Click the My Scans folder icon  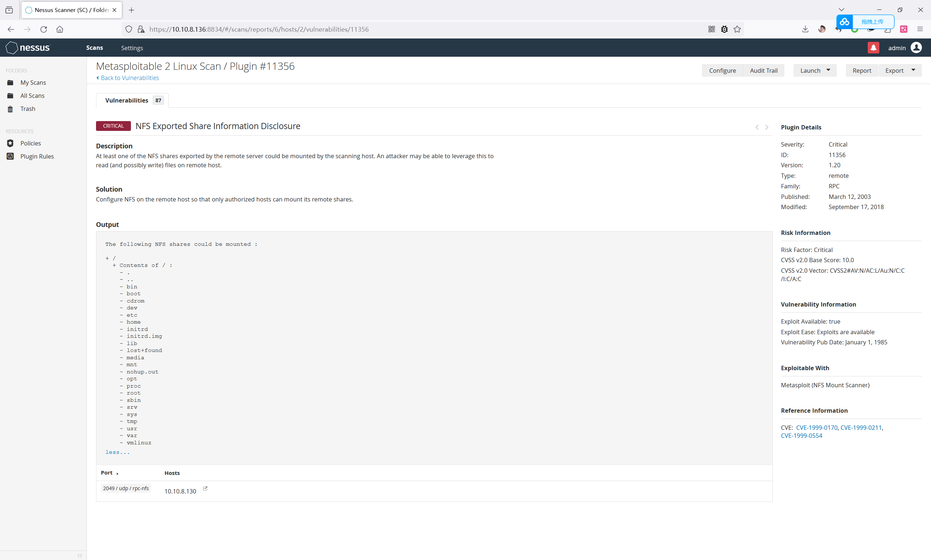10,83
